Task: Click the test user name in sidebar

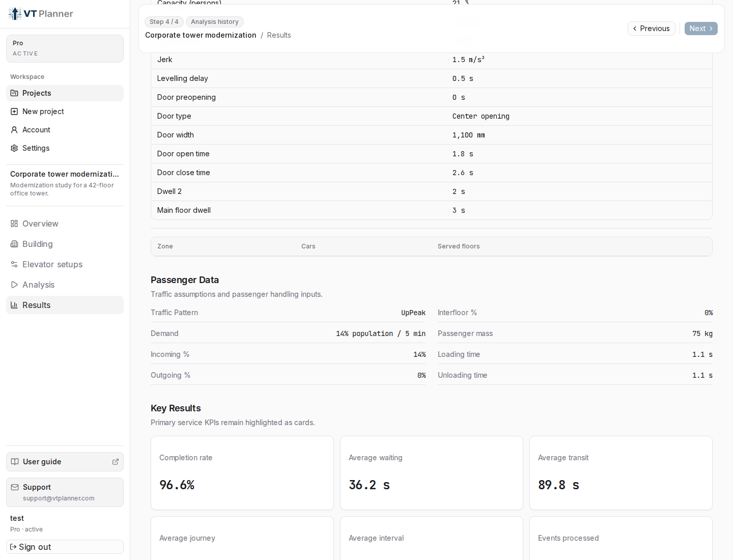Action: click(17, 518)
